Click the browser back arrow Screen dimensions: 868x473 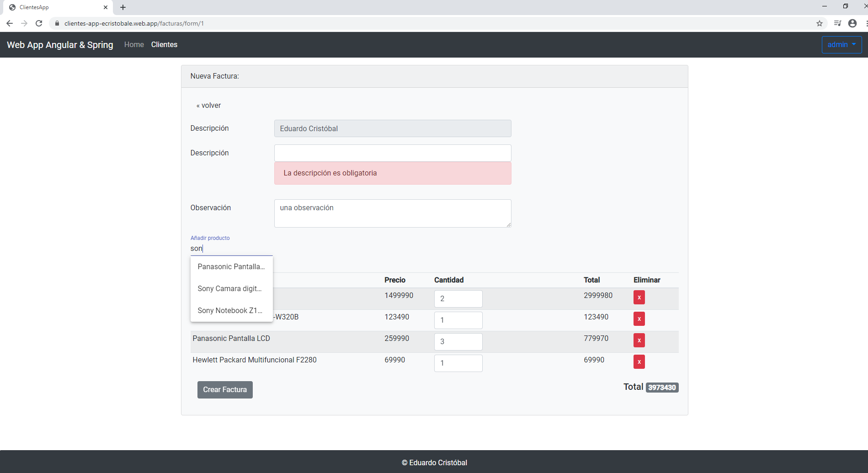point(10,23)
